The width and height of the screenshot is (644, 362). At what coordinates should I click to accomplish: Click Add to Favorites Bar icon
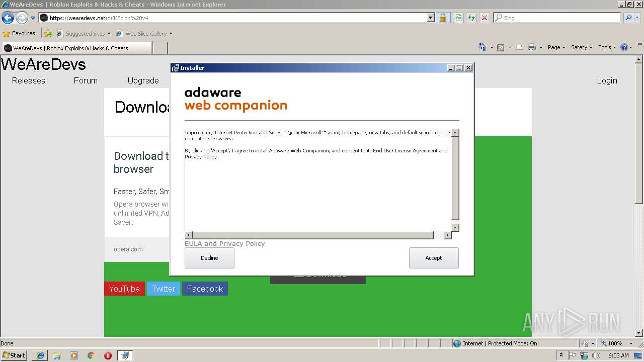coord(48,34)
